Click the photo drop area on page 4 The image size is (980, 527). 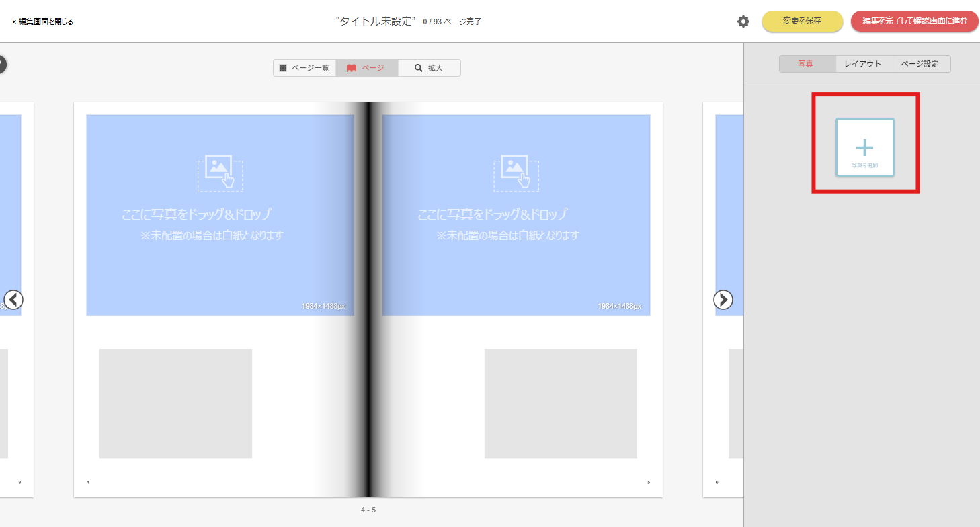(220, 215)
